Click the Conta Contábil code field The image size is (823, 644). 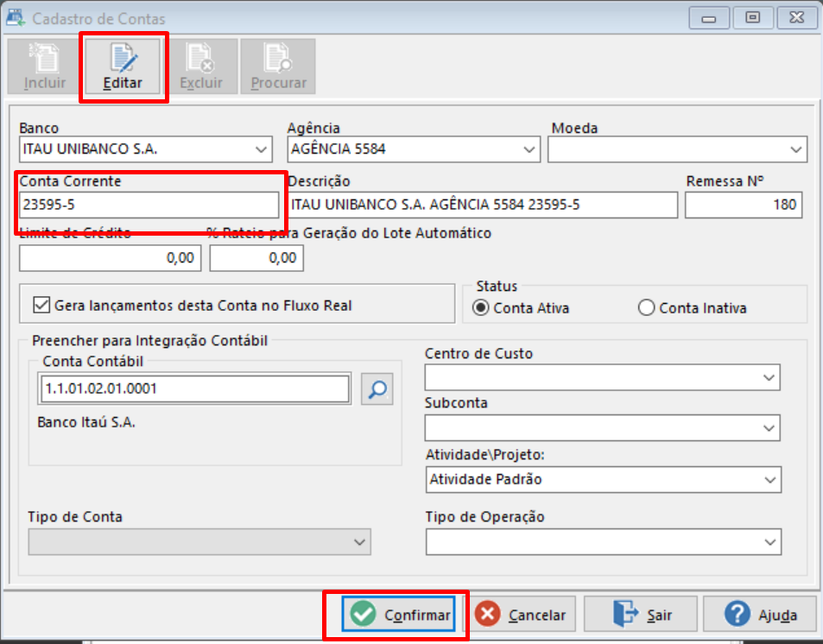pyautogui.click(x=194, y=389)
